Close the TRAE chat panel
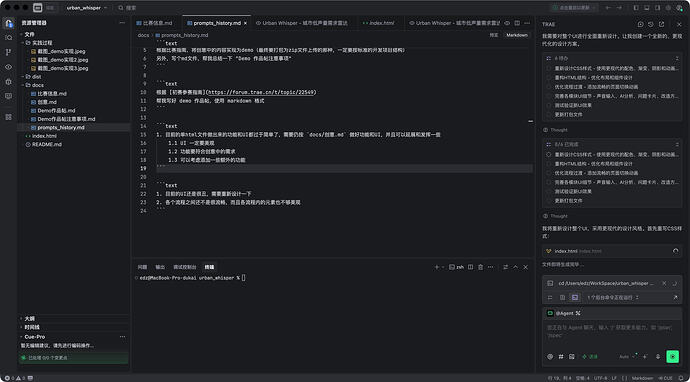The image size is (690, 382). (x=679, y=24)
